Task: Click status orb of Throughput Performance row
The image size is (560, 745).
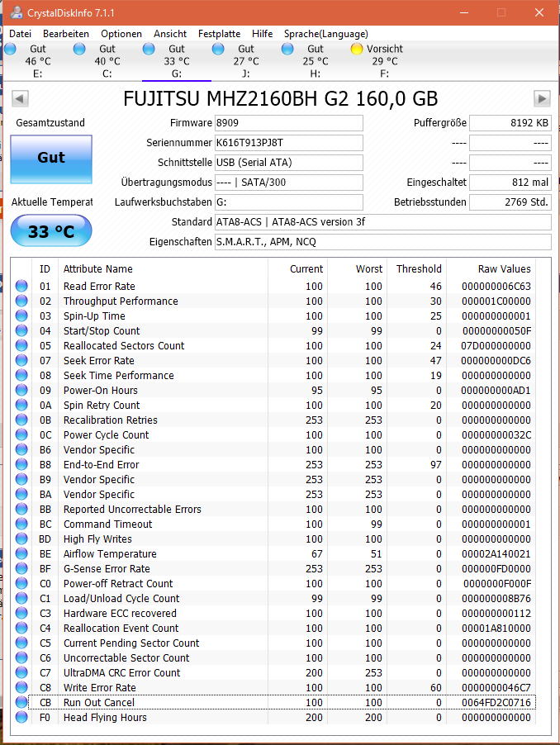Action: click(x=21, y=301)
